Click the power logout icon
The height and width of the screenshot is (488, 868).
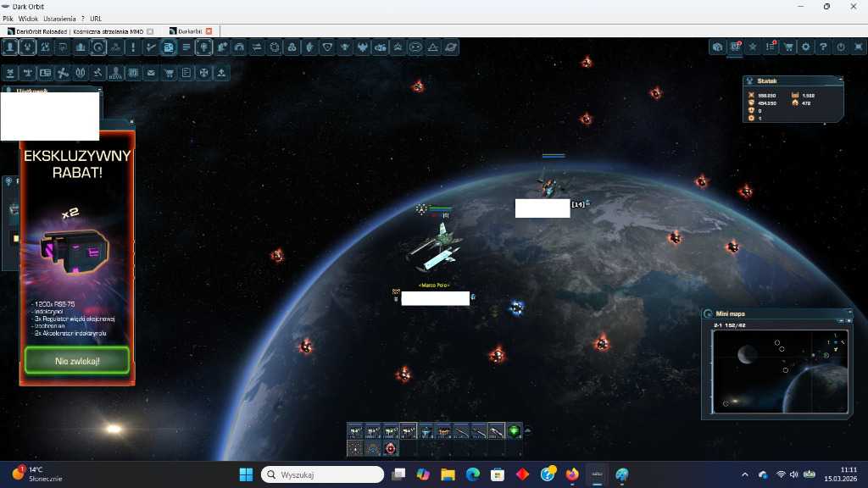842,47
